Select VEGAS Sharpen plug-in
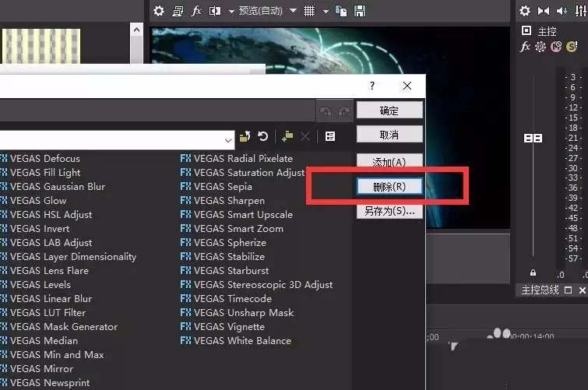The height and width of the screenshot is (390, 588). [223, 201]
